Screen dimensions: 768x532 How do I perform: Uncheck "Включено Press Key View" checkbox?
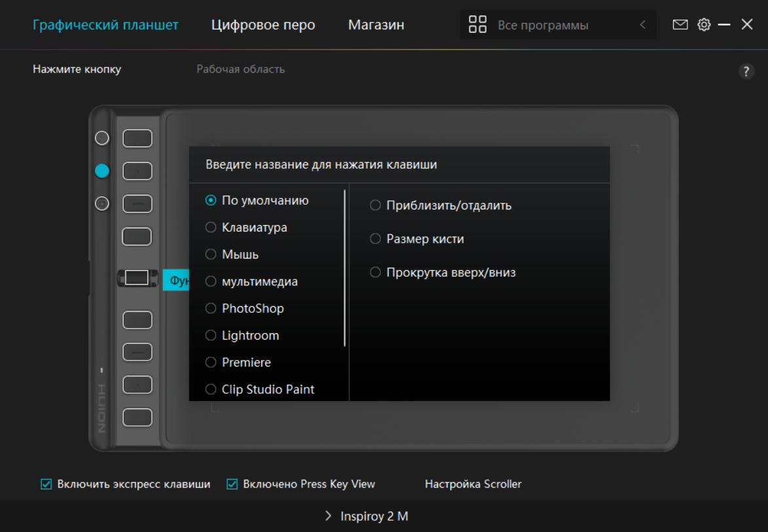click(232, 484)
